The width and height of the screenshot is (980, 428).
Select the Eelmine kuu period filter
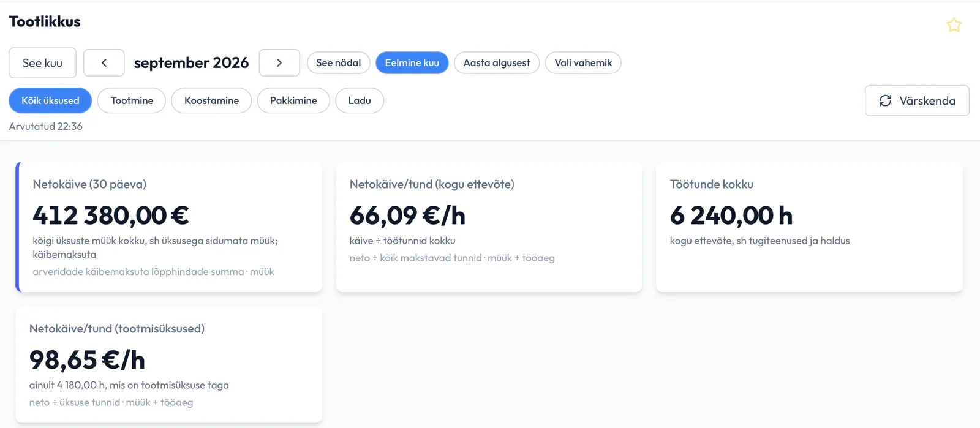click(412, 62)
